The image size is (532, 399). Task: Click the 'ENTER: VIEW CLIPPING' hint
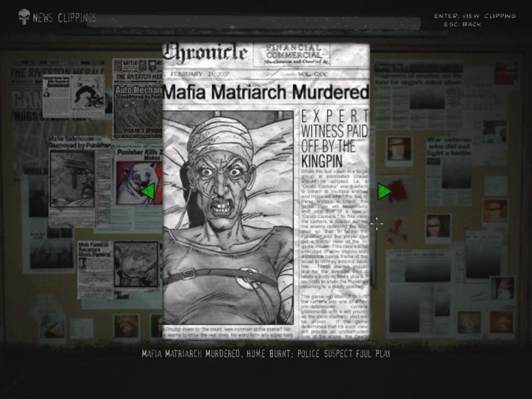[x=475, y=16]
